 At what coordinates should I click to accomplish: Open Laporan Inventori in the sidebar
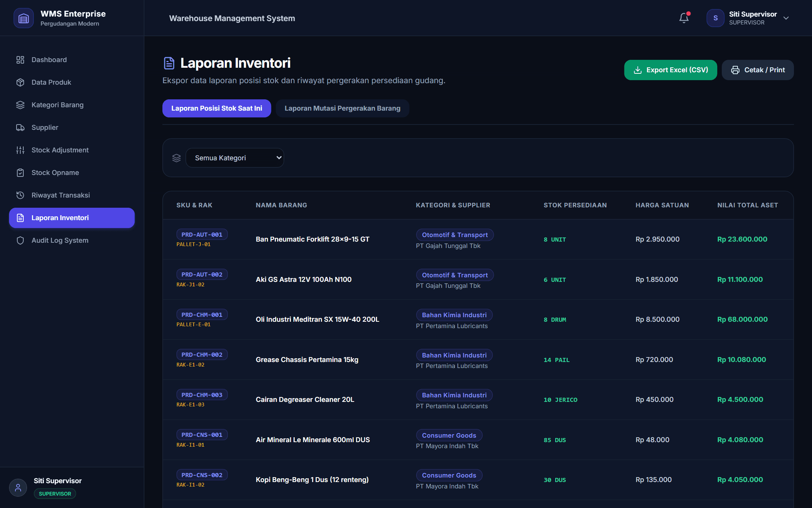pyautogui.click(x=72, y=218)
